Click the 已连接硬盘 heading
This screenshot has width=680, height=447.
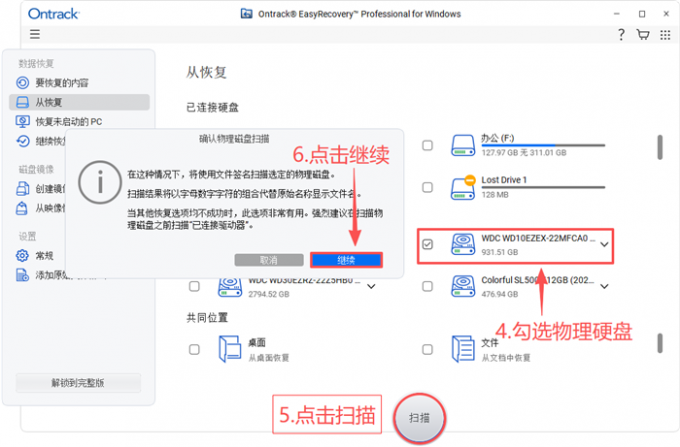click(x=212, y=108)
